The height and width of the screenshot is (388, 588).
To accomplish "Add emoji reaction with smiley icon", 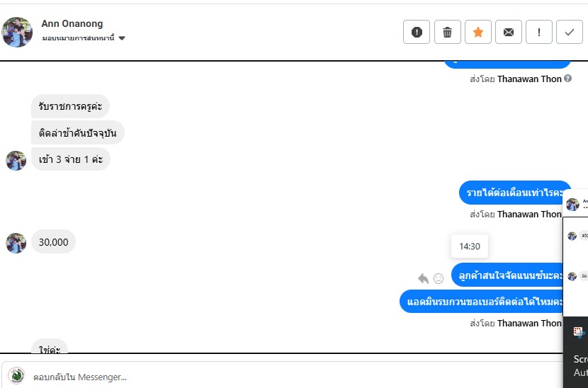I will click(x=439, y=278).
